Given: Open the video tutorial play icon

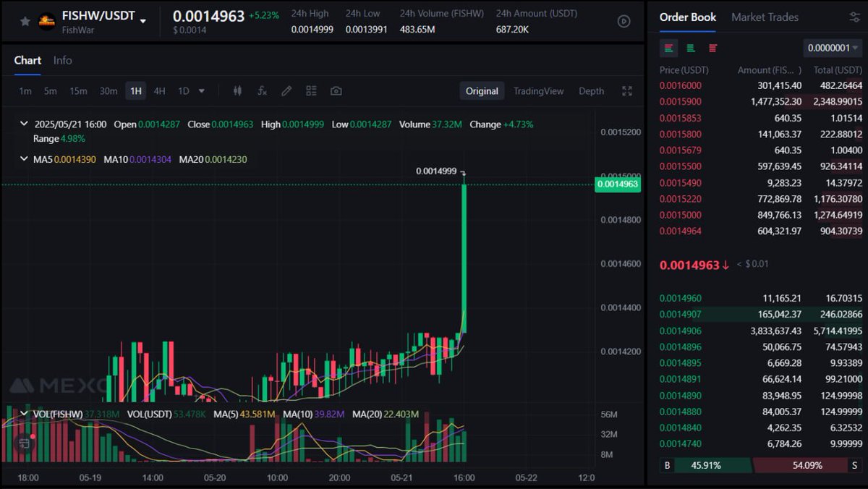Looking at the screenshot, I should (x=624, y=21).
